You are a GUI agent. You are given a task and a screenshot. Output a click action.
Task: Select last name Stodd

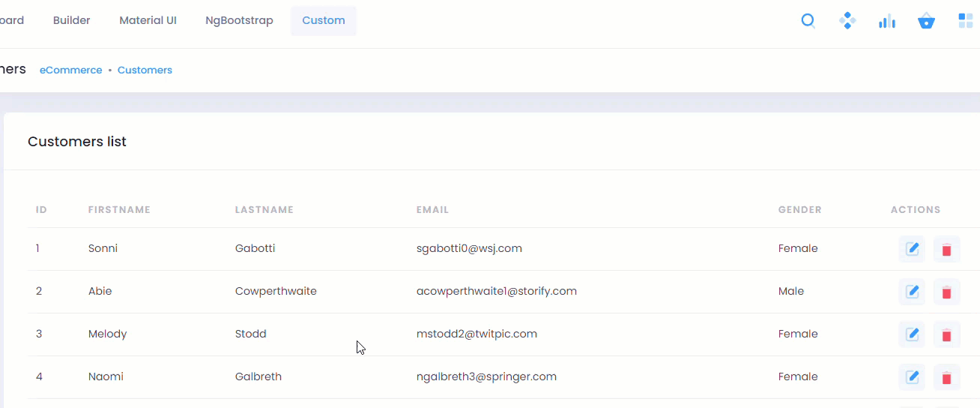click(x=251, y=334)
